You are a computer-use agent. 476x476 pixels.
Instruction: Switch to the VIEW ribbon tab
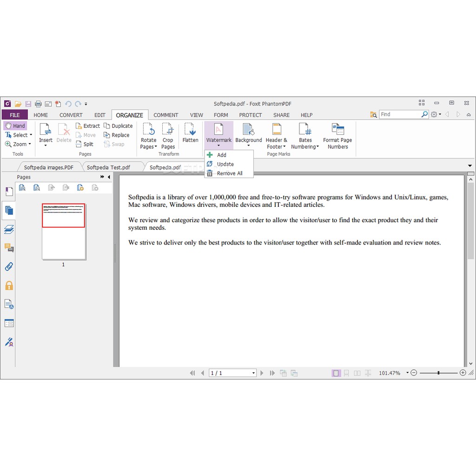coord(197,115)
